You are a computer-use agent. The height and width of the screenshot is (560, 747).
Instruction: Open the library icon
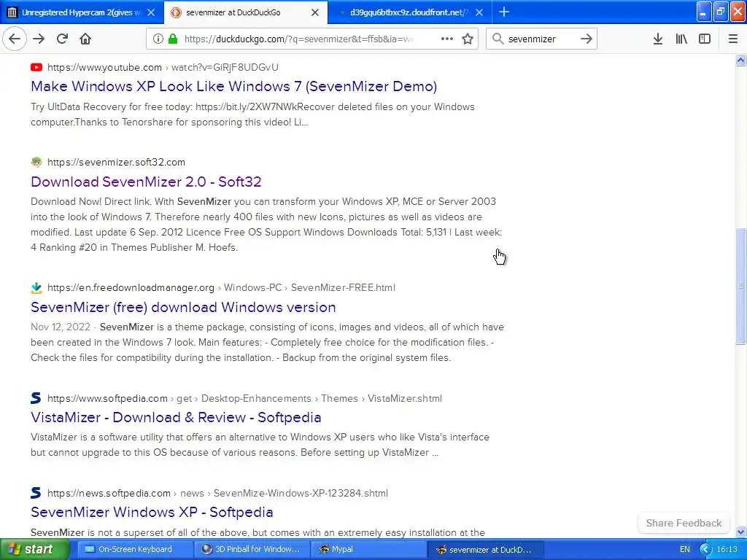(x=681, y=39)
